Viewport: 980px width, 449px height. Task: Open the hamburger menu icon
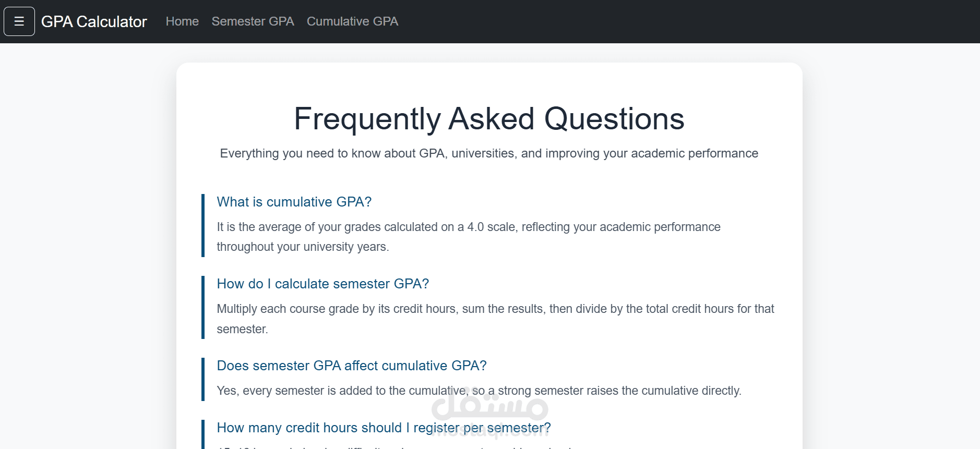(19, 21)
